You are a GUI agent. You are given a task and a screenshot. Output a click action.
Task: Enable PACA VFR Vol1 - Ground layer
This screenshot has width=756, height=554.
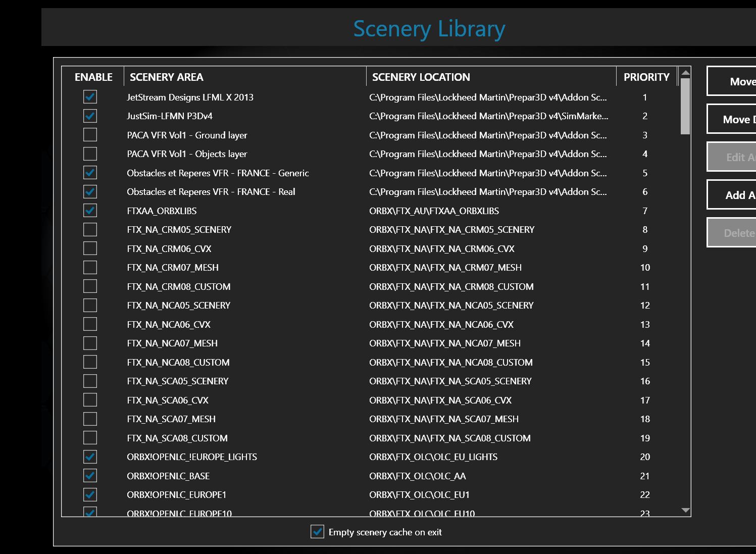pos(90,135)
